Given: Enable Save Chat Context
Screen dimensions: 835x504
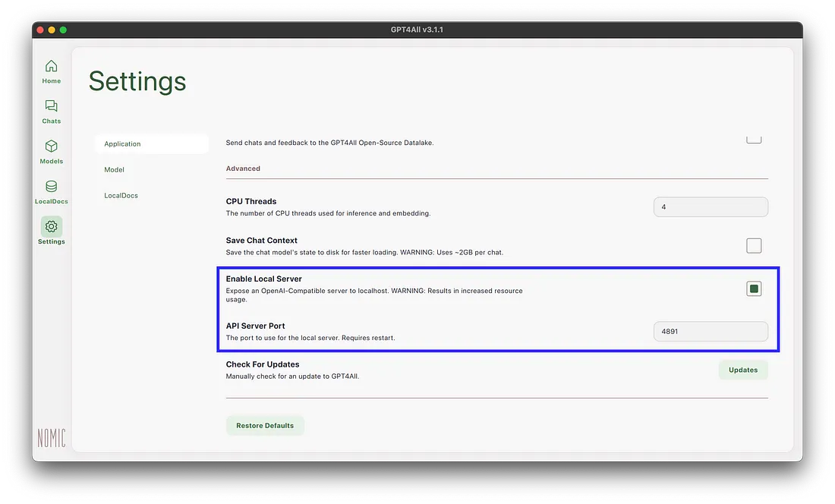Looking at the screenshot, I should pyautogui.click(x=753, y=245).
